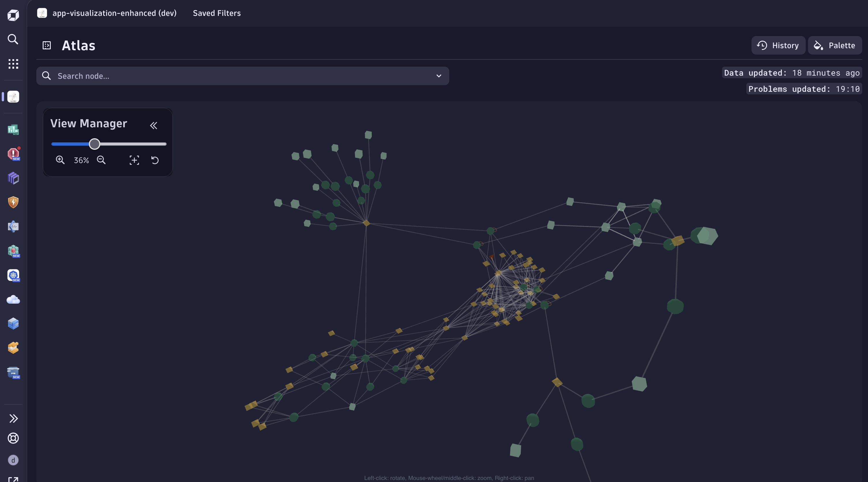Viewport: 868px width, 482px height.
Task: Fit graph to view using the frame icon
Action: point(134,160)
